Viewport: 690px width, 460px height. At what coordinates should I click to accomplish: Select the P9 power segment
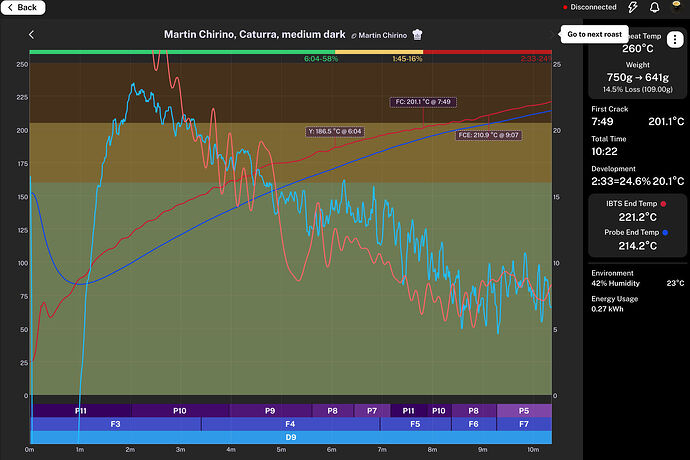[270, 411]
